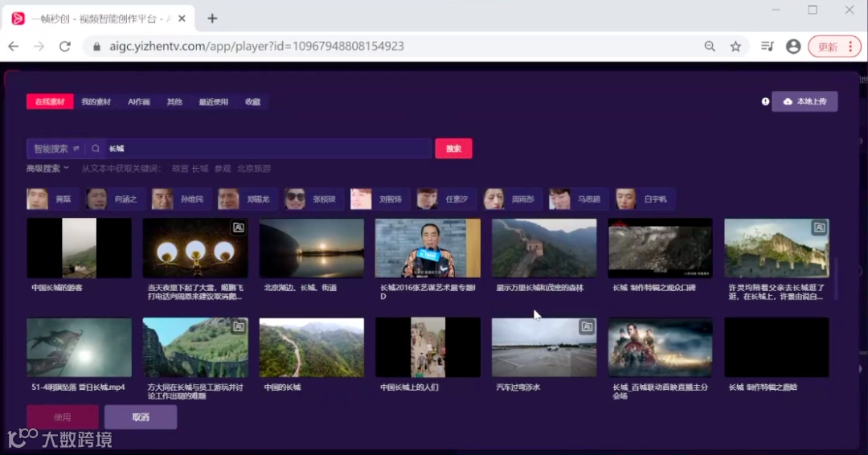Select the 故宫 keyword suggestion
Screen dimensions: 868x455
coord(180,168)
